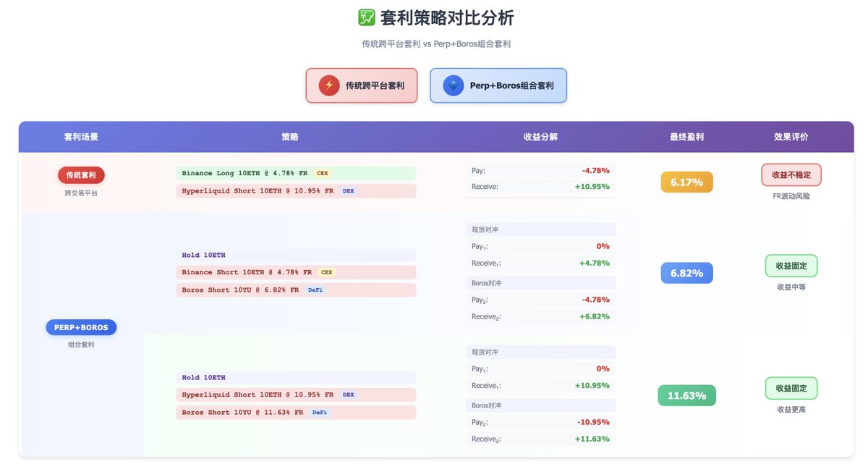Click the 套利策略对比分析 page title

point(447,18)
